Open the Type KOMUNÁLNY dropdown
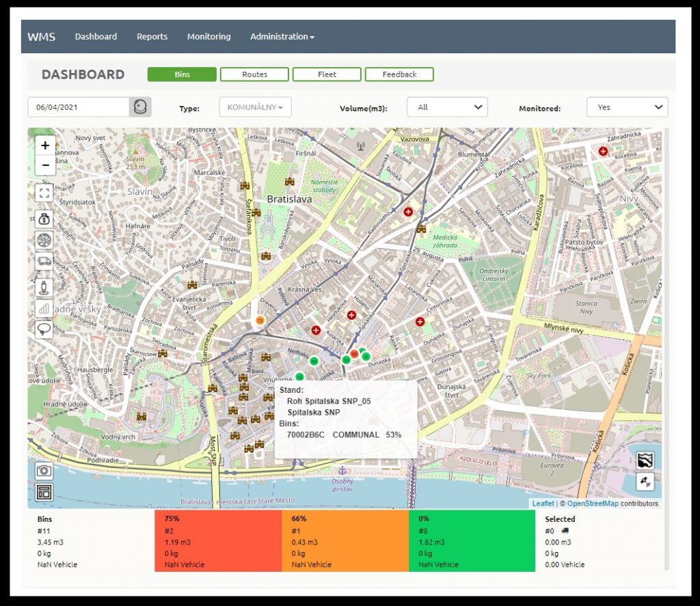Screen dimensions: 700x606 [256, 107]
